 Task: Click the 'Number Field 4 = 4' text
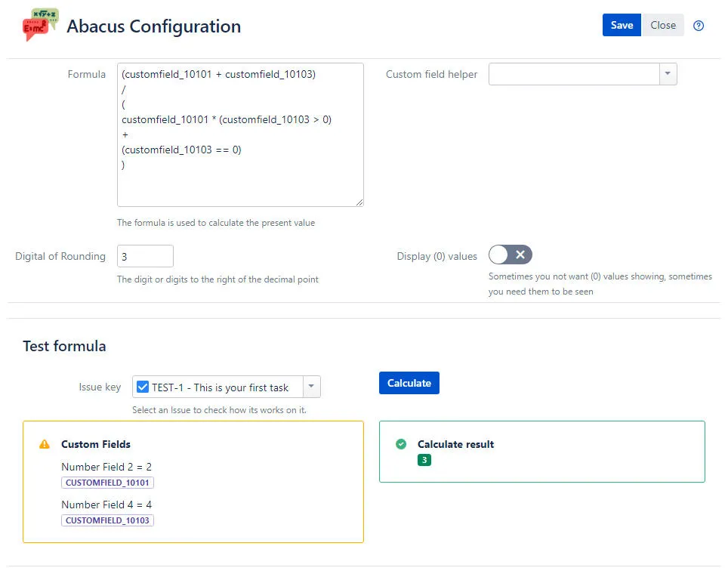(106, 505)
